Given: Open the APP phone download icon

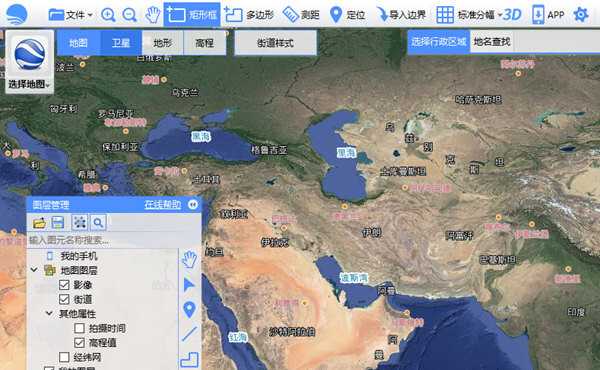Looking at the screenshot, I should [x=548, y=15].
